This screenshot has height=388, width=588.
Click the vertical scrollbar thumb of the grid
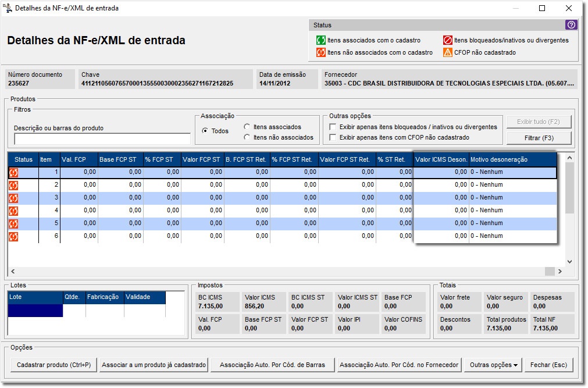(569, 188)
